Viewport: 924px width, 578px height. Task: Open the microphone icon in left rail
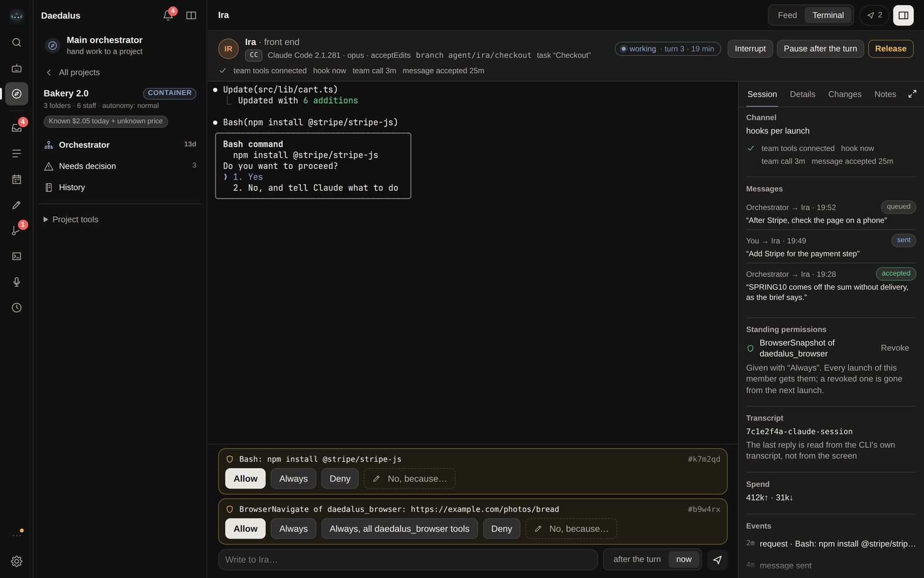(17, 281)
